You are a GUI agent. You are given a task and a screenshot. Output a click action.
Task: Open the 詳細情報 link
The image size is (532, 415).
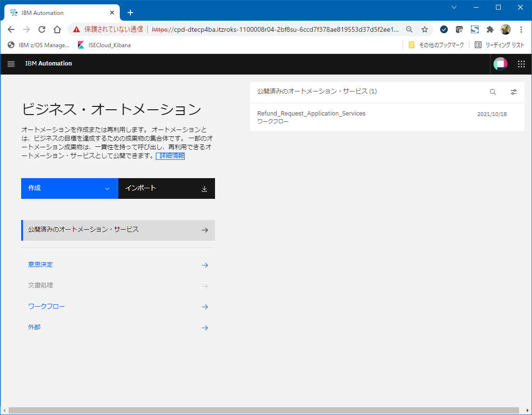point(170,156)
